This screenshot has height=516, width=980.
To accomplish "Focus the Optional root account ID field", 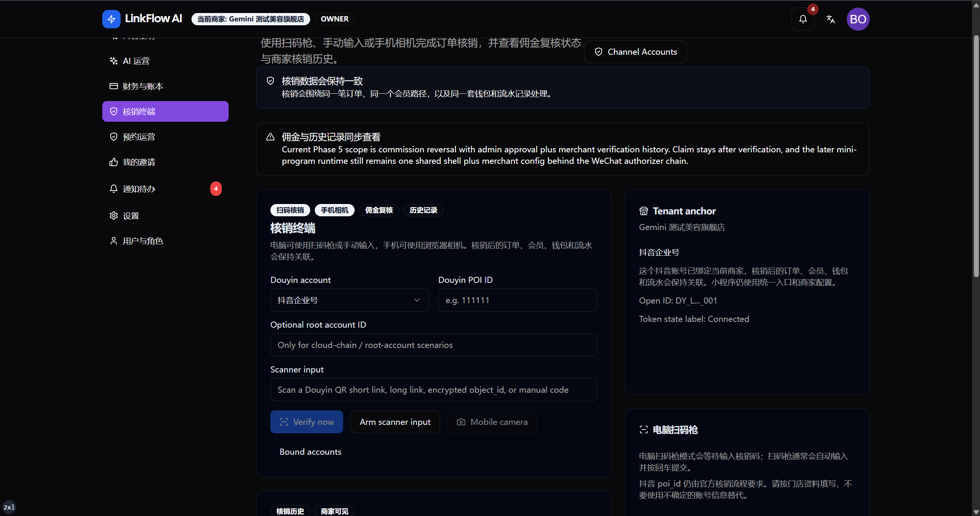I will [434, 345].
